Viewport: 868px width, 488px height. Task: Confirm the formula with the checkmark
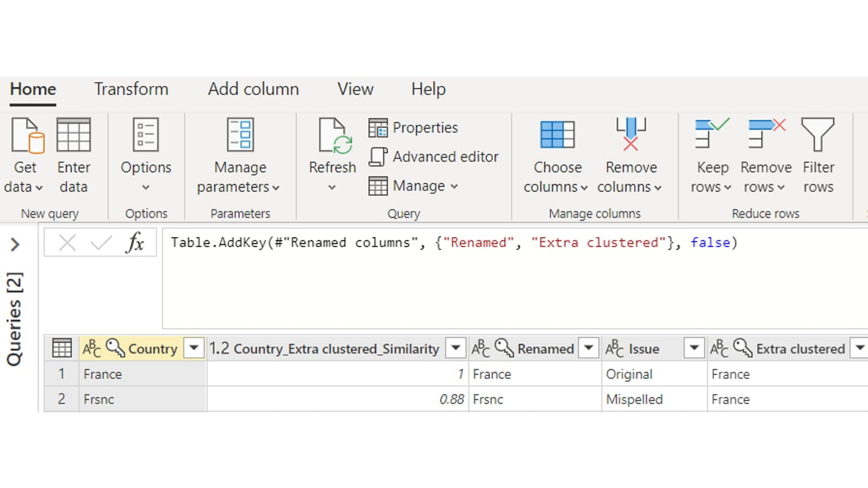tap(101, 242)
